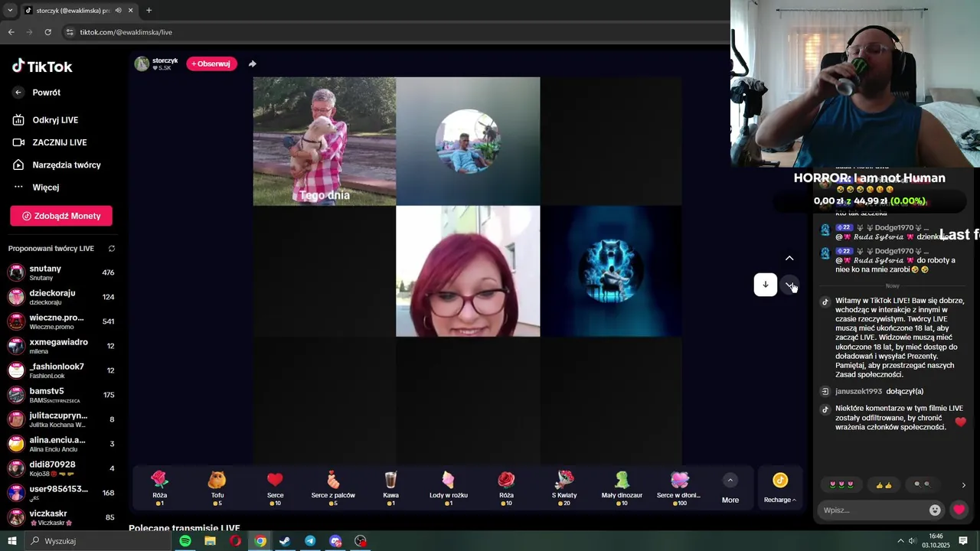Open Steam from the taskbar
This screenshot has height=551, width=980.
coord(285,541)
